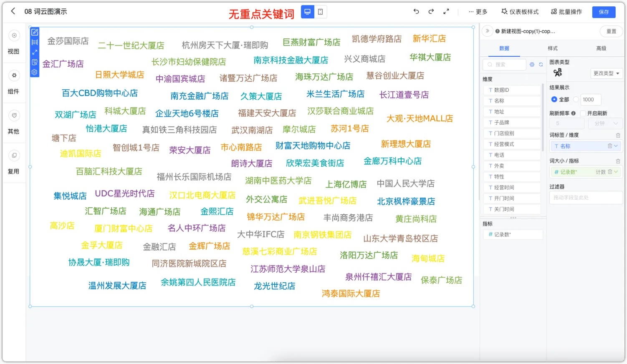Click the refresh interval 5 field
Image resolution: width=627 pixels, height=364 pixels.
coord(568,123)
